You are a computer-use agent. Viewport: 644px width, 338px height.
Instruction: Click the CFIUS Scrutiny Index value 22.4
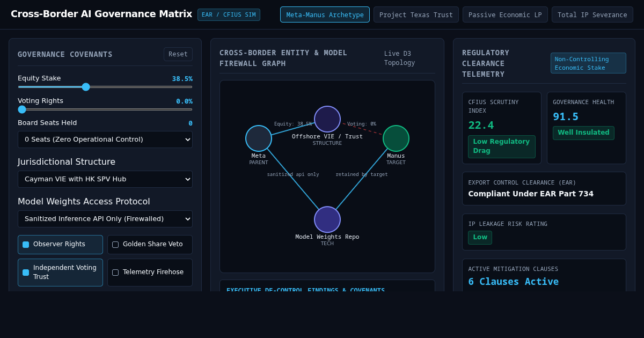(x=481, y=125)
